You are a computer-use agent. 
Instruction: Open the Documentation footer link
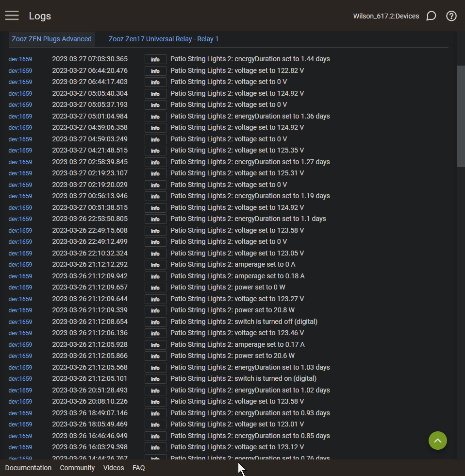tap(28, 468)
